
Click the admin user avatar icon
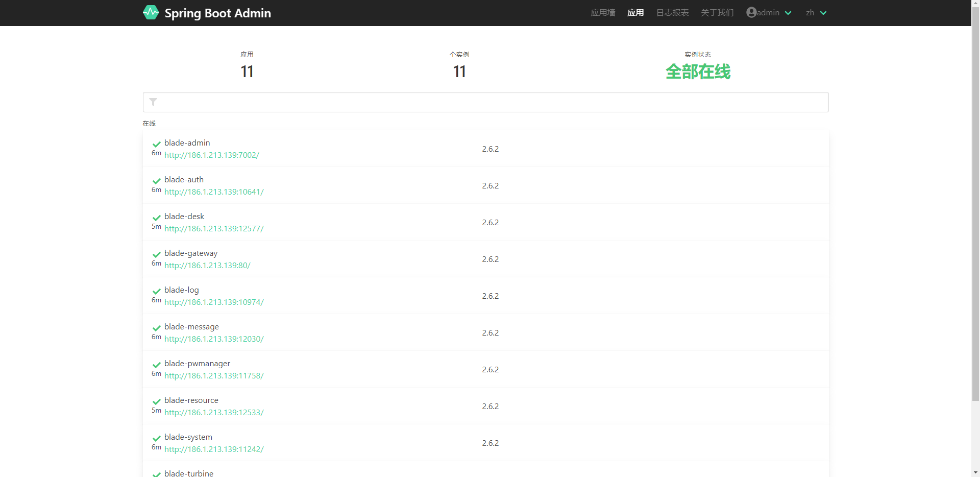coord(751,12)
